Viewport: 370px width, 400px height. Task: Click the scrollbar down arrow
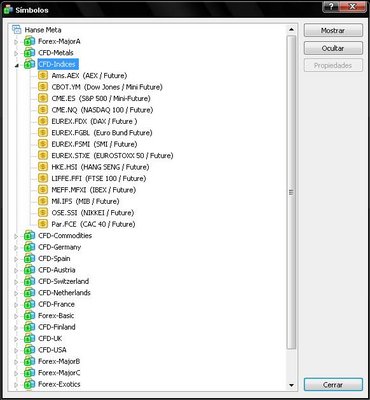coord(291,385)
